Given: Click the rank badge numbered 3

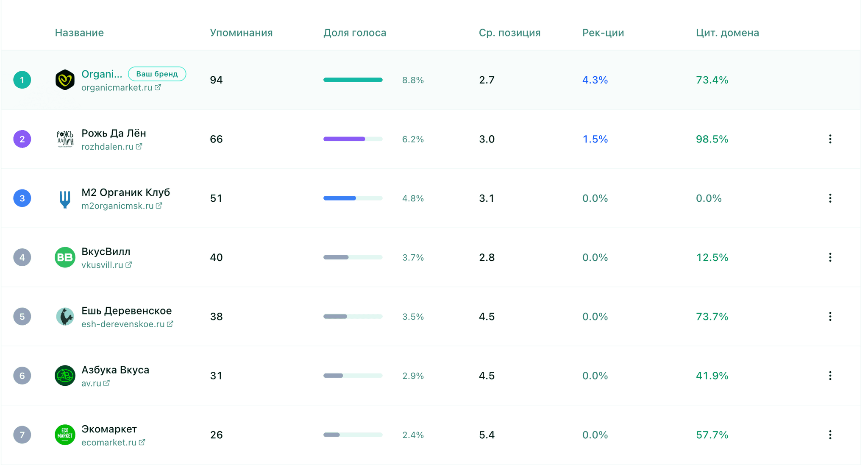Looking at the screenshot, I should pyautogui.click(x=22, y=198).
